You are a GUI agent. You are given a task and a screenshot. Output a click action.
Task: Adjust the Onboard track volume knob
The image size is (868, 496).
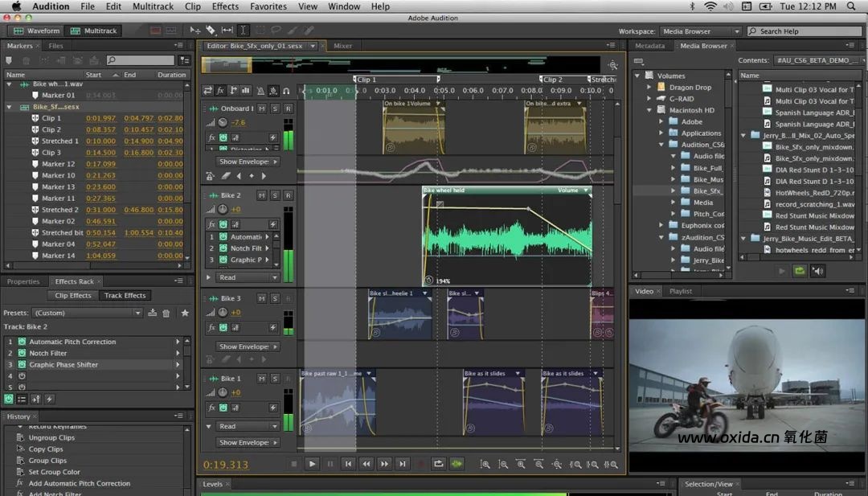click(x=223, y=122)
